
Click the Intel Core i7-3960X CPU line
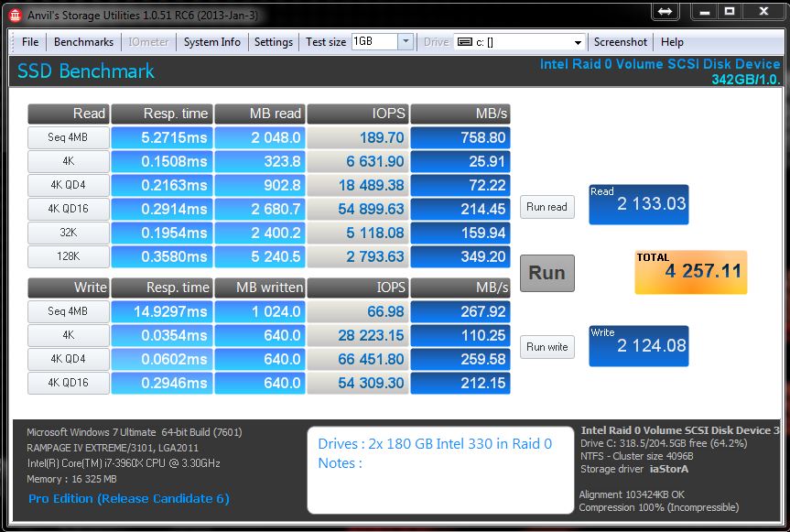tap(124, 463)
